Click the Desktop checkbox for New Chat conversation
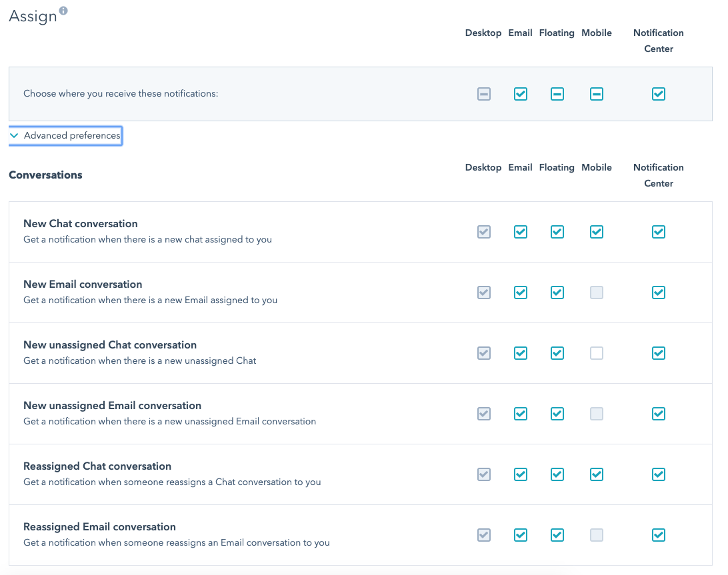This screenshot has width=728, height=575. coord(484,232)
